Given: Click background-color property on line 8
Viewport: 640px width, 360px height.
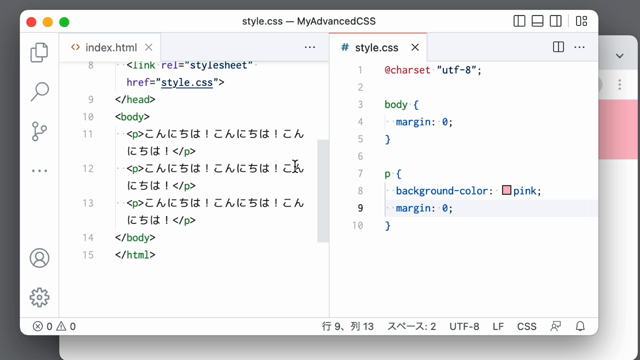Looking at the screenshot, I should (442, 191).
